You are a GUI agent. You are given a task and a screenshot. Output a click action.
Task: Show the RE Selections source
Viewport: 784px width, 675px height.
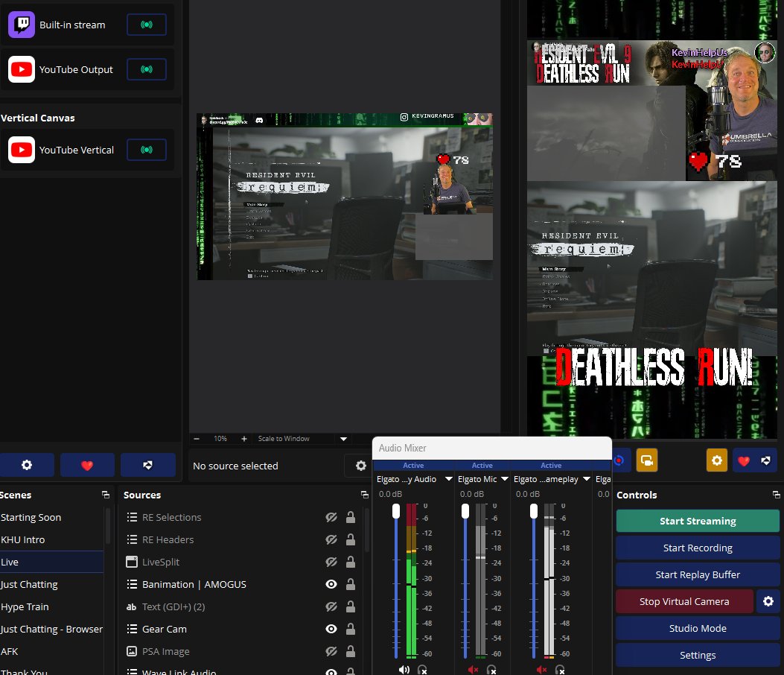tap(331, 517)
